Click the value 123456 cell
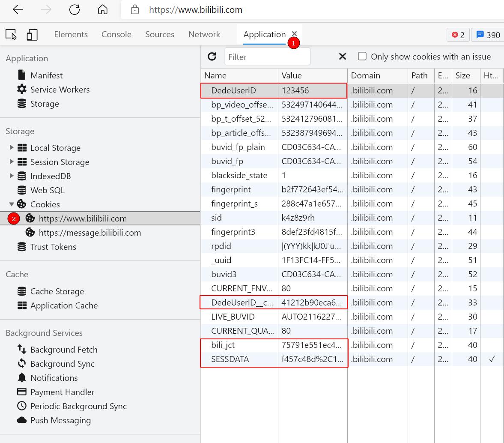 point(313,90)
